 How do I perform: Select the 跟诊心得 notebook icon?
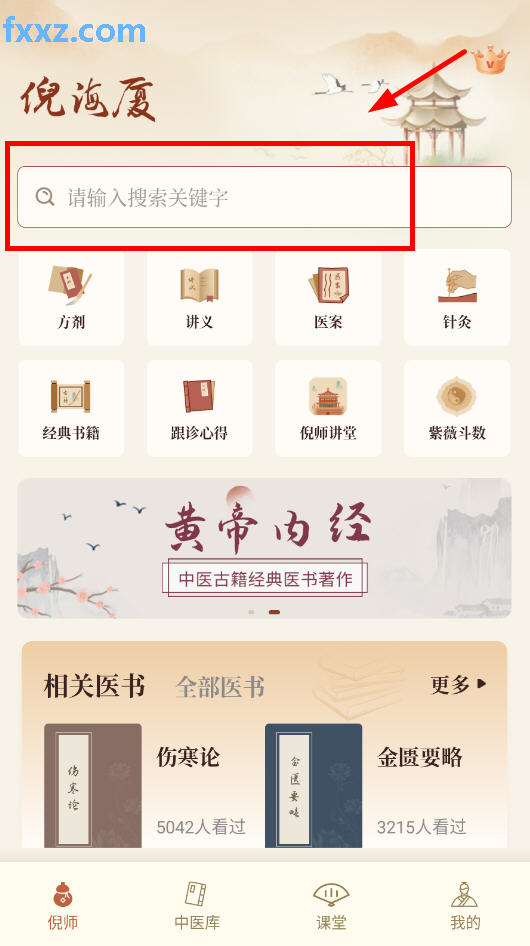tap(199, 396)
